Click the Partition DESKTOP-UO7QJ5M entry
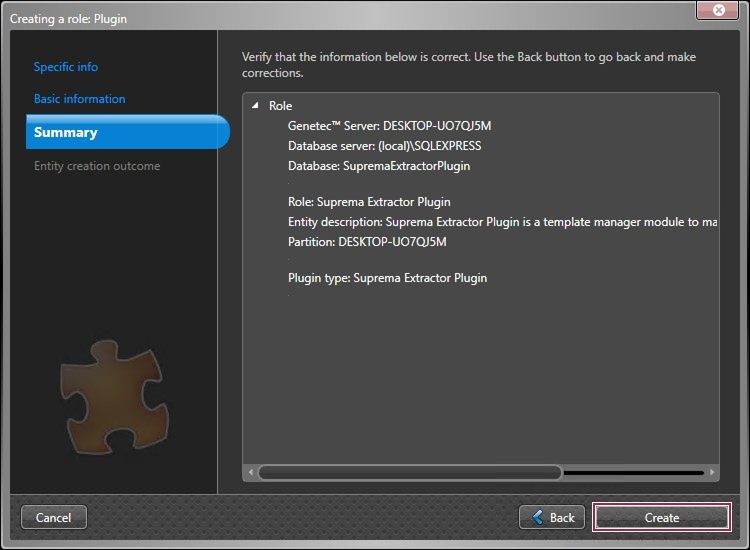The width and height of the screenshot is (750, 550). [366, 242]
